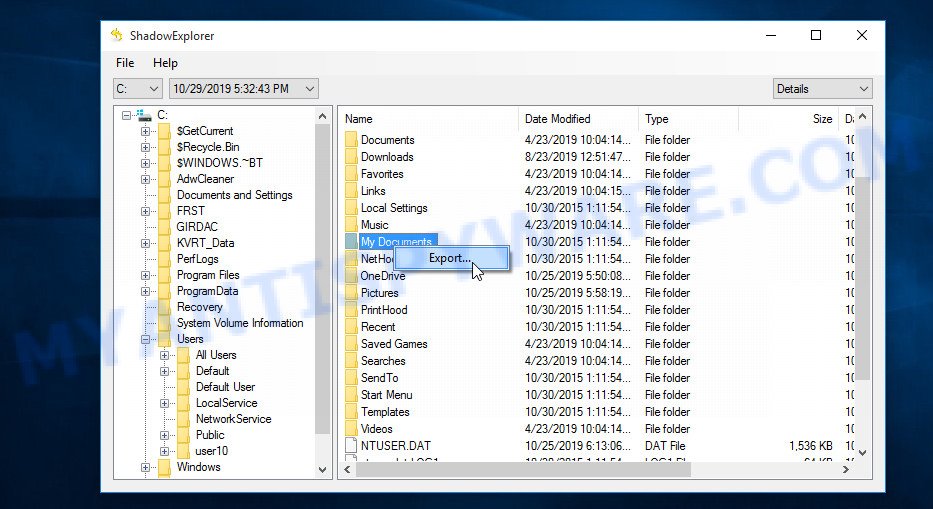Choose Export... from the context menu
This screenshot has height=509, width=933.
tap(452, 258)
